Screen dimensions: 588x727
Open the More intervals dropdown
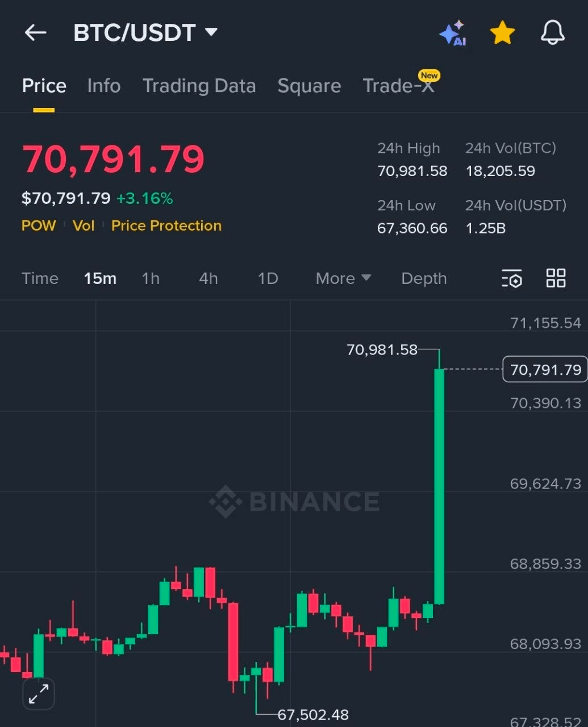[343, 278]
